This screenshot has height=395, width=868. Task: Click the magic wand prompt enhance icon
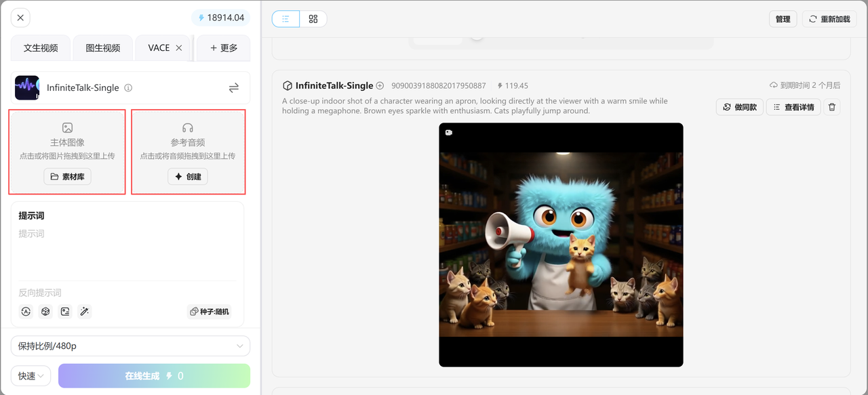(85, 312)
